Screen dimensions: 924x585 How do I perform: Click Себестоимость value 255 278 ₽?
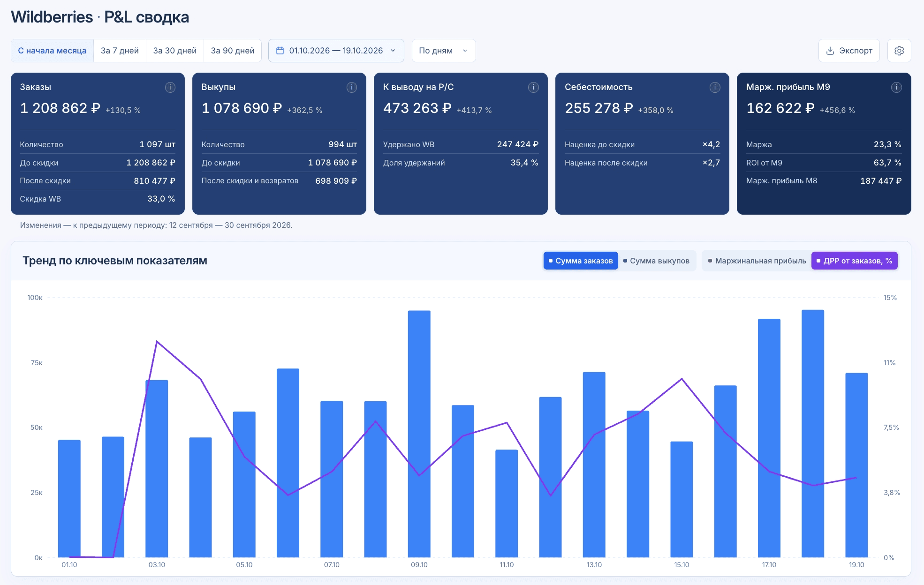(599, 108)
